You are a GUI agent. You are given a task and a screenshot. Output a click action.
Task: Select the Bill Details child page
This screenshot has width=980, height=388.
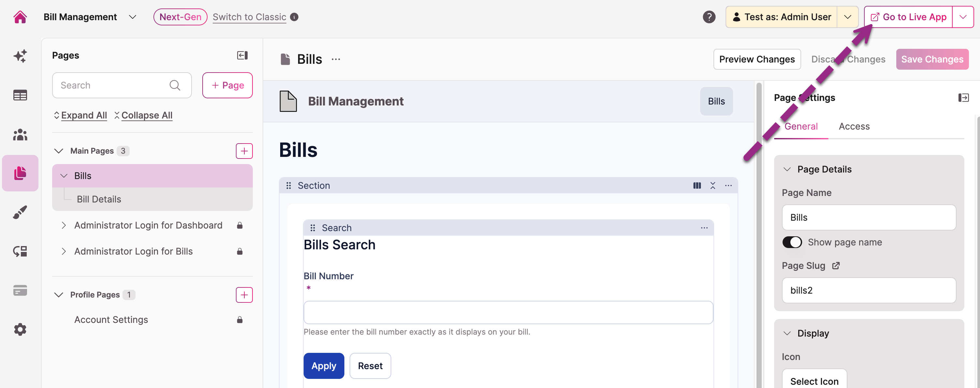pyautogui.click(x=99, y=199)
